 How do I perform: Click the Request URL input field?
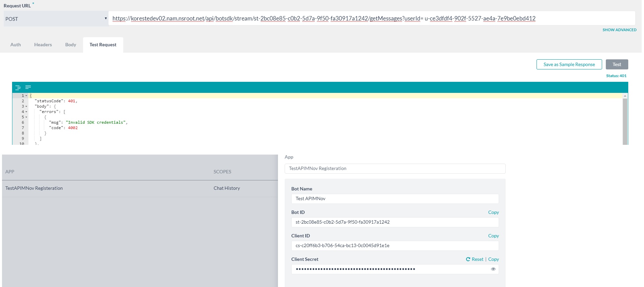[x=372, y=18]
